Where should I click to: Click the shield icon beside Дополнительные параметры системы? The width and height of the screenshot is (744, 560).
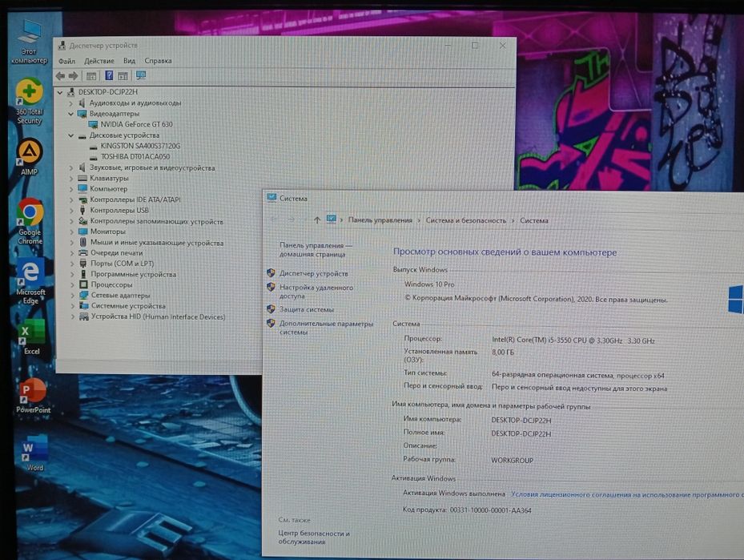271,323
